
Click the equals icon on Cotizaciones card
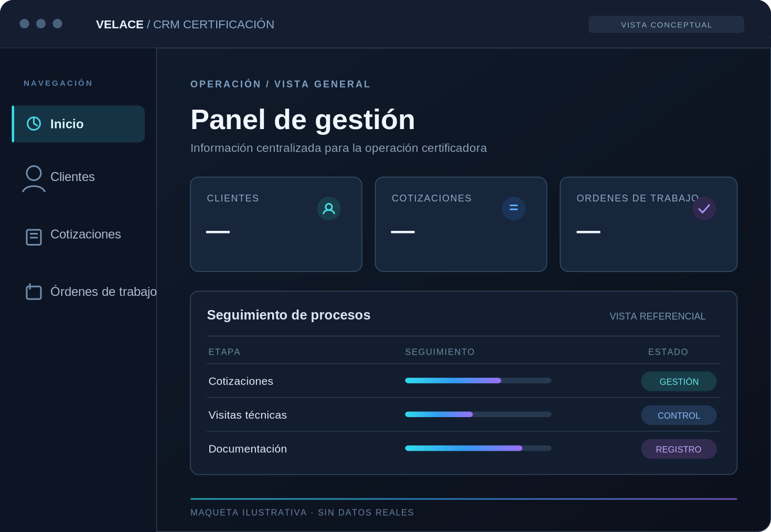[513, 208]
